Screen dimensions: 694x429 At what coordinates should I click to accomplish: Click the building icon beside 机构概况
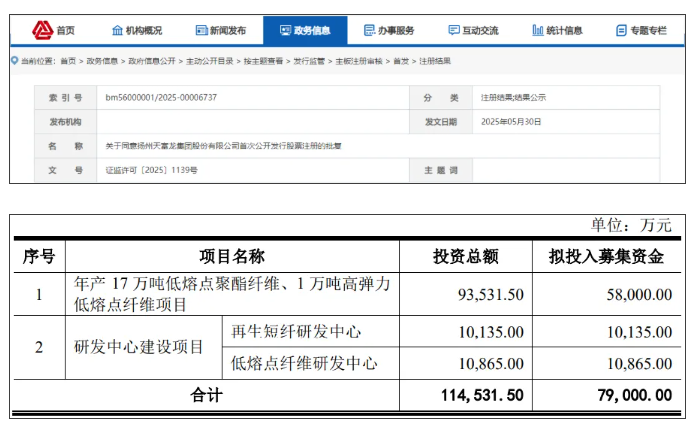117,30
